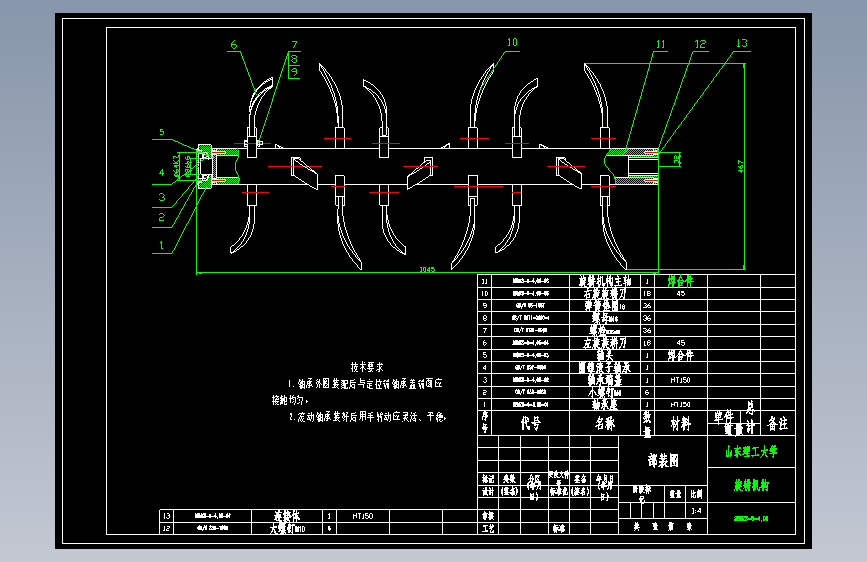This screenshot has height=562, width=867.
Task: Click callout number 12 near the top right
Action: (701, 44)
